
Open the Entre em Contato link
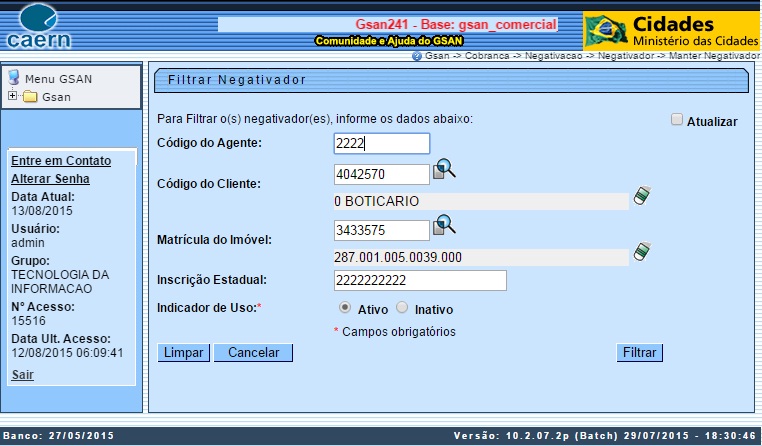click(x=60, y=161)
